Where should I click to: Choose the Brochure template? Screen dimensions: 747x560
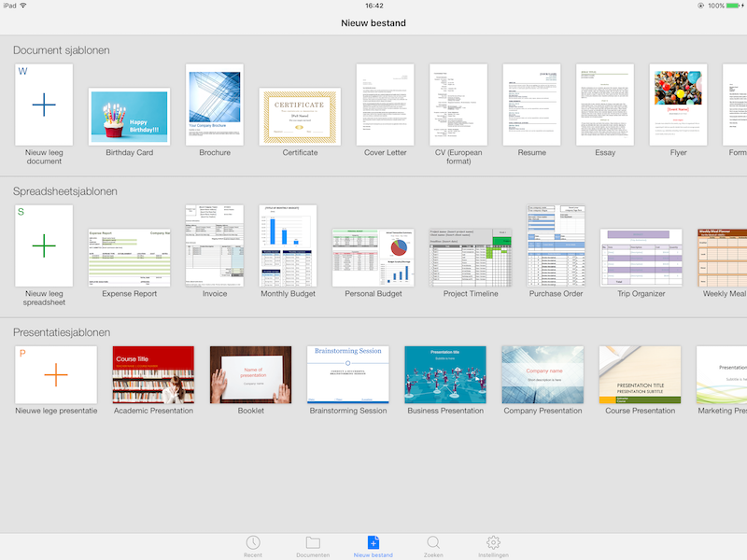click(215, 105)
